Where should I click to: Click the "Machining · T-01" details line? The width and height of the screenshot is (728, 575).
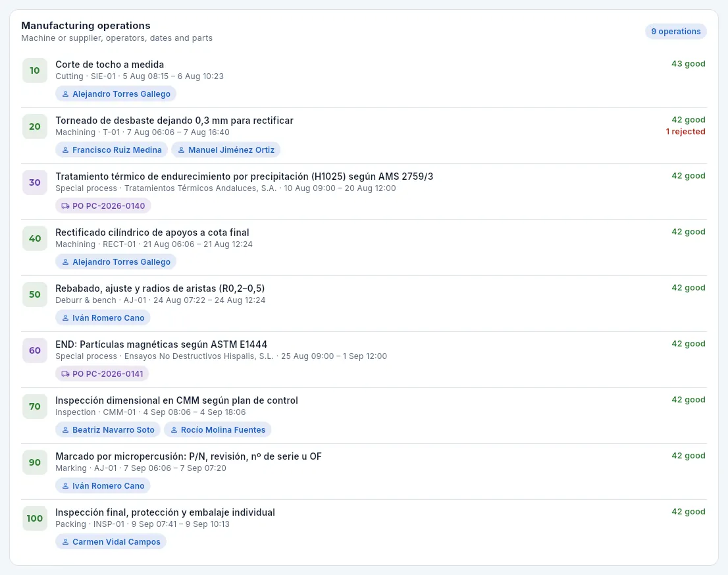[143, 132]
